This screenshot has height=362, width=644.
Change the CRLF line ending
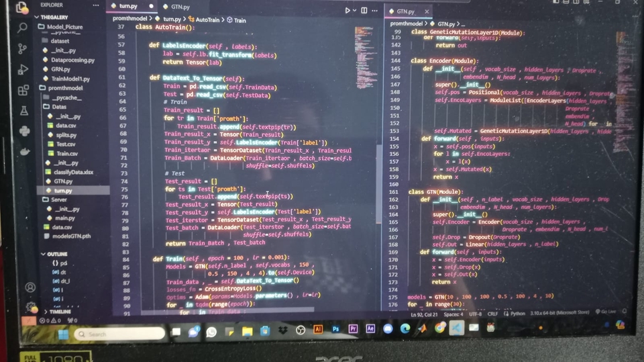[493, 314]
